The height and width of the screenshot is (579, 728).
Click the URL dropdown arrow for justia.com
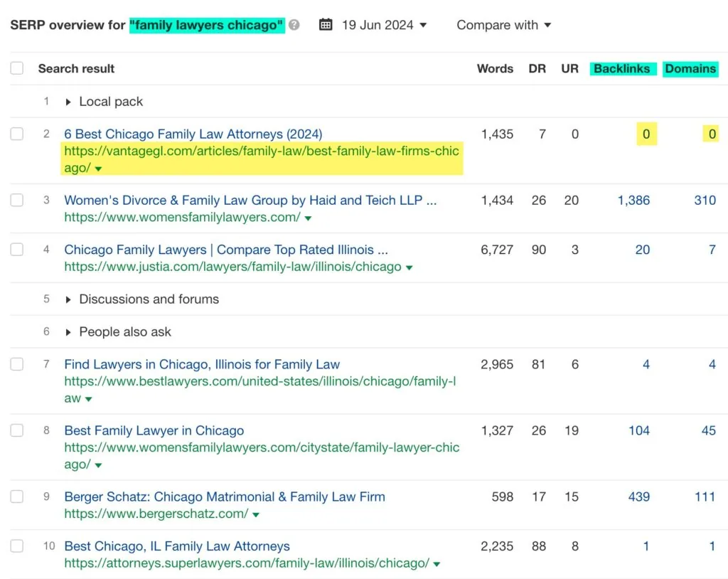[x=409, y=268]
